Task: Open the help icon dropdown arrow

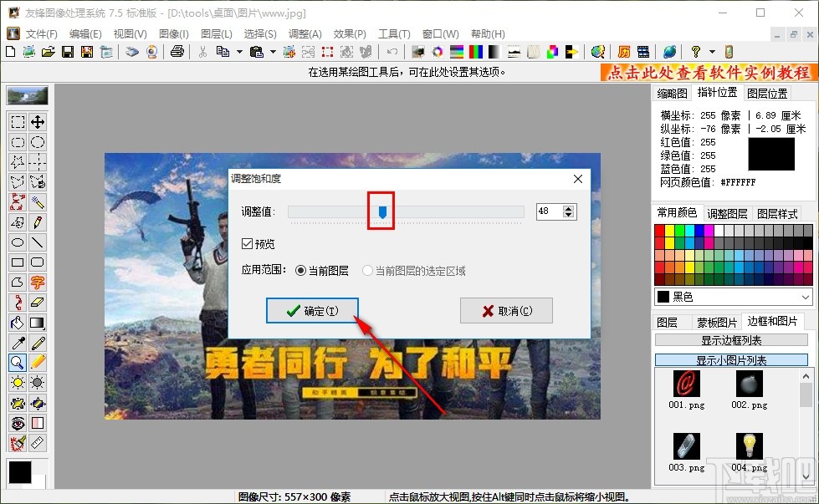Action: click(x=712, y=52)
